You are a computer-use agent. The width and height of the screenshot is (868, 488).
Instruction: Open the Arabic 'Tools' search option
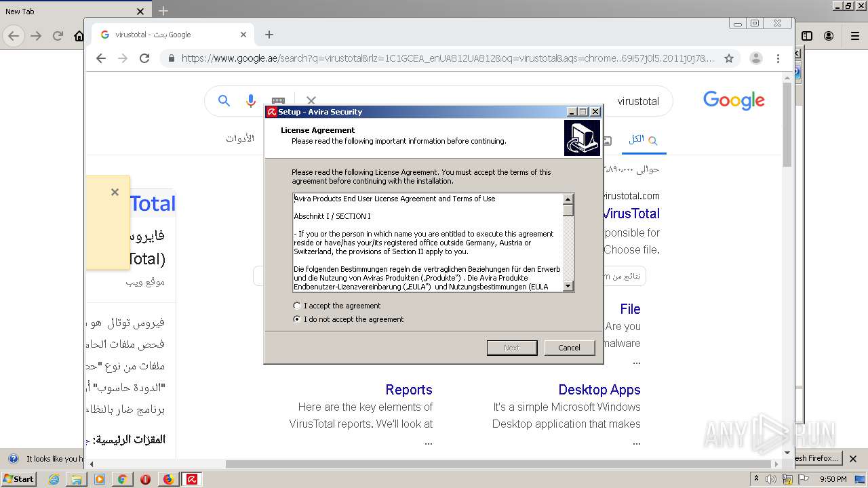point(240,138)
